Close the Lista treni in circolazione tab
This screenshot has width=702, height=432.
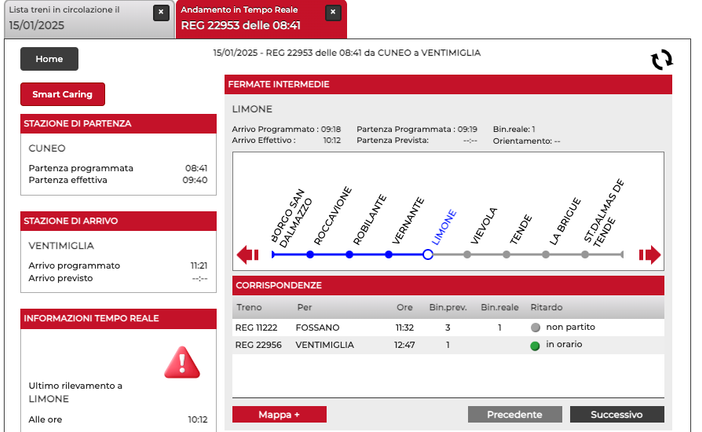(161, 13)
